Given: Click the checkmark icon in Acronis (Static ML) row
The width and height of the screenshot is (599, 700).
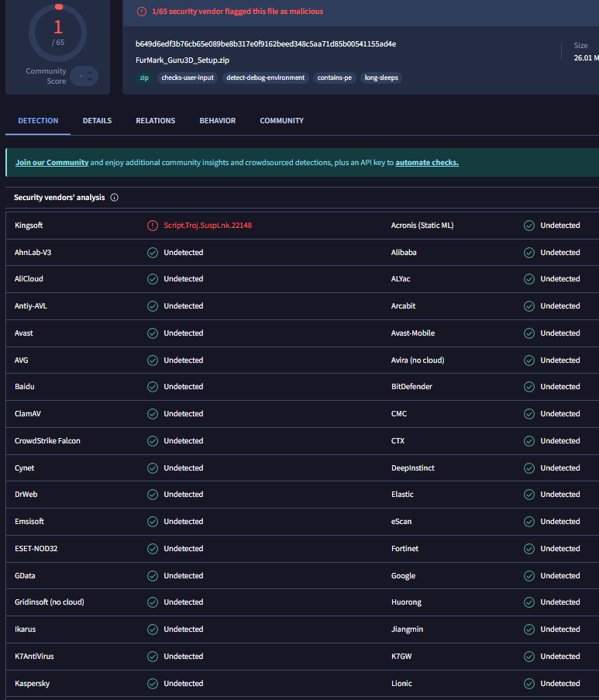Looking at the screenshot, I should pyautogui.click(x=529, y=226).
